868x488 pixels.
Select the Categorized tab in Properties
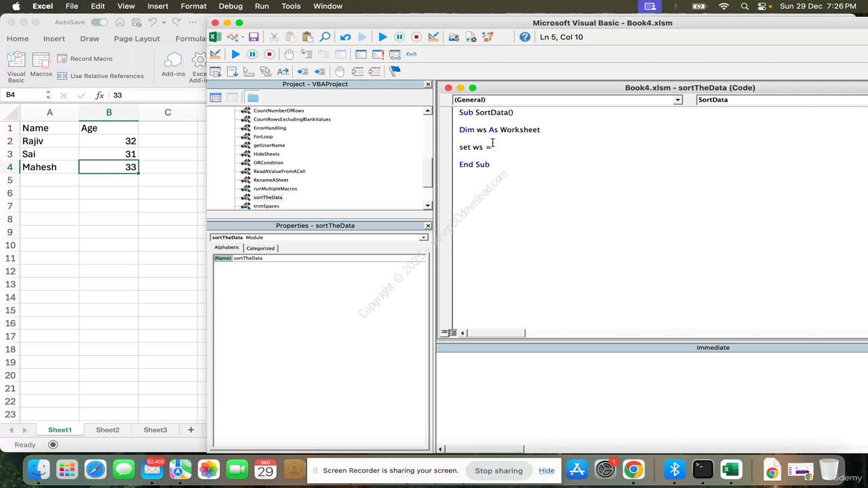point(260,248)
